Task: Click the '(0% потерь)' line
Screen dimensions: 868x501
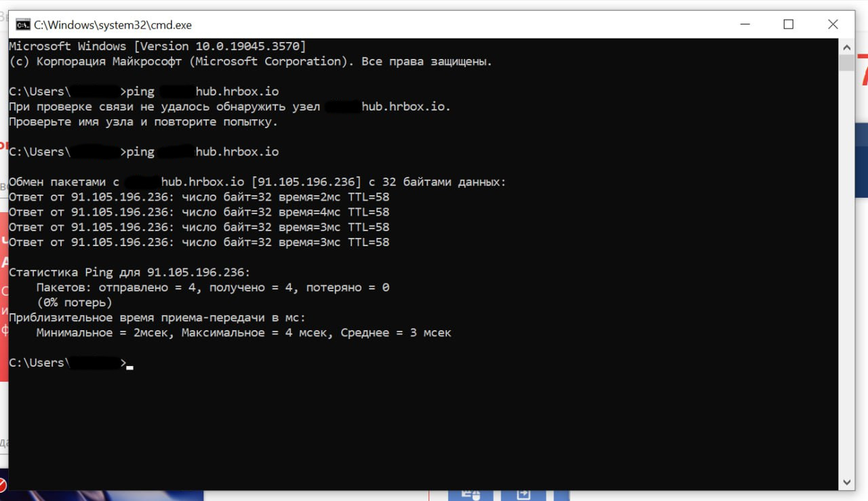Action: (x=74, y=302)
